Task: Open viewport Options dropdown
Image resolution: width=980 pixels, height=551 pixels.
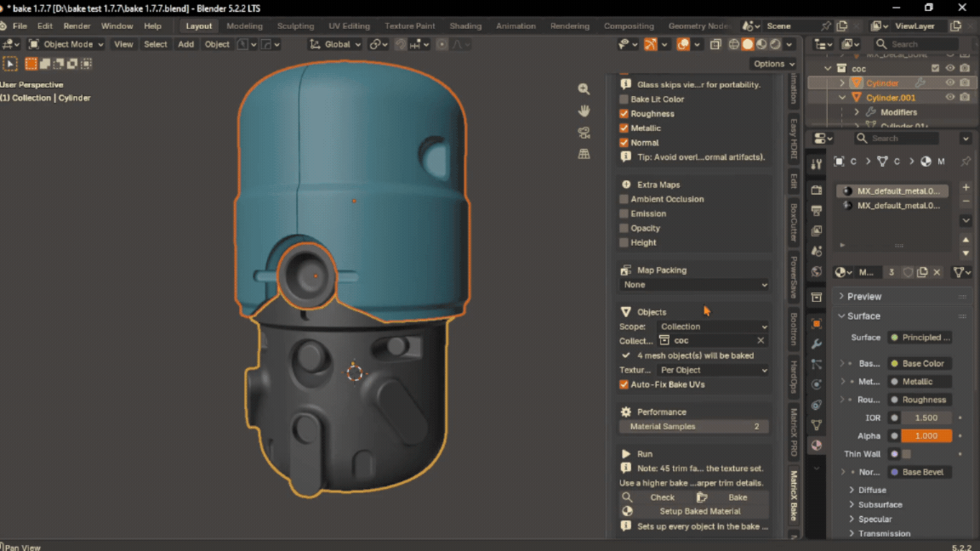Action: (x=773, y=64)
